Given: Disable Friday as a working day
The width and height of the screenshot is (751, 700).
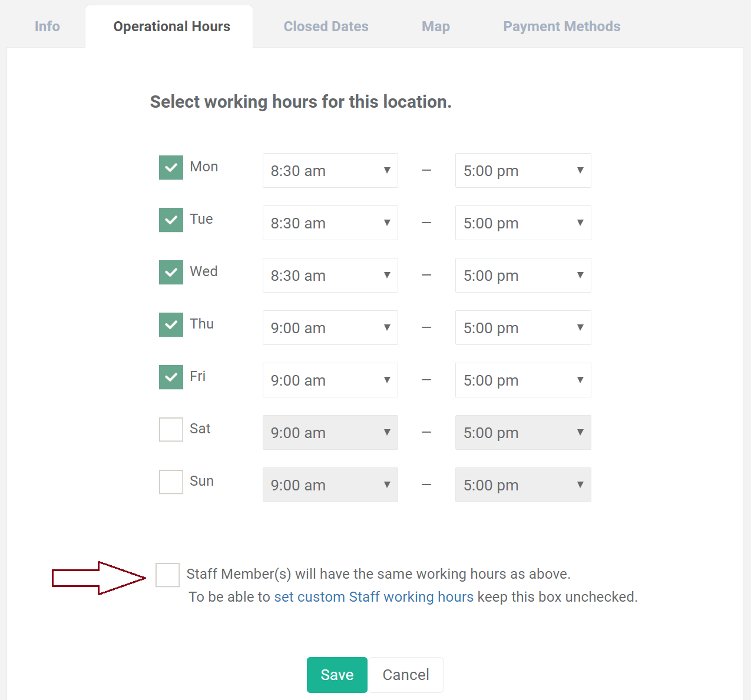Looking at the screenshot, I should (x=170, y=377).
